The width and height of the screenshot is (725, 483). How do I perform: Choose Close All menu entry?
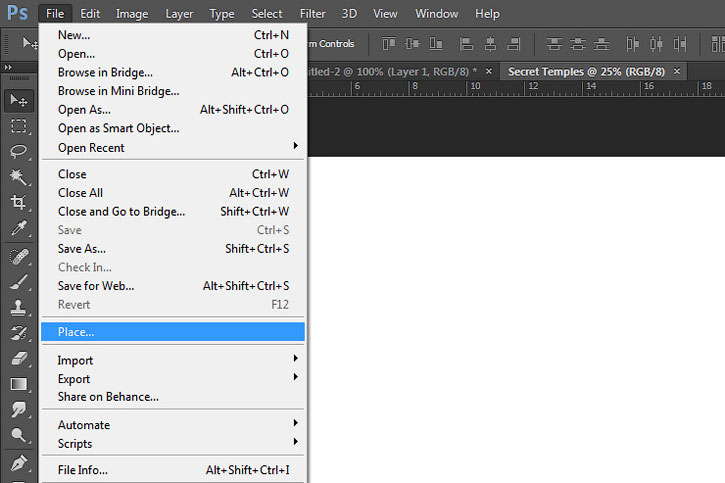tap(173, 193)
